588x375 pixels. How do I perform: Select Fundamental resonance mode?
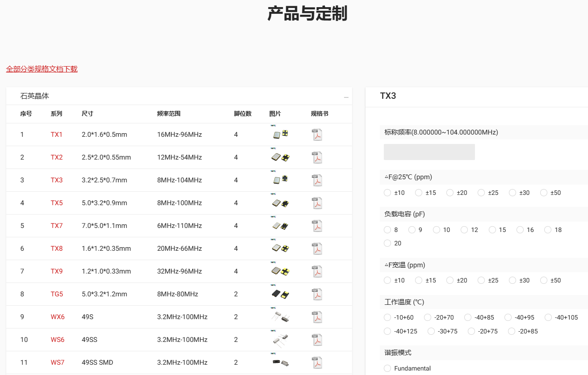tap(387, 368)
